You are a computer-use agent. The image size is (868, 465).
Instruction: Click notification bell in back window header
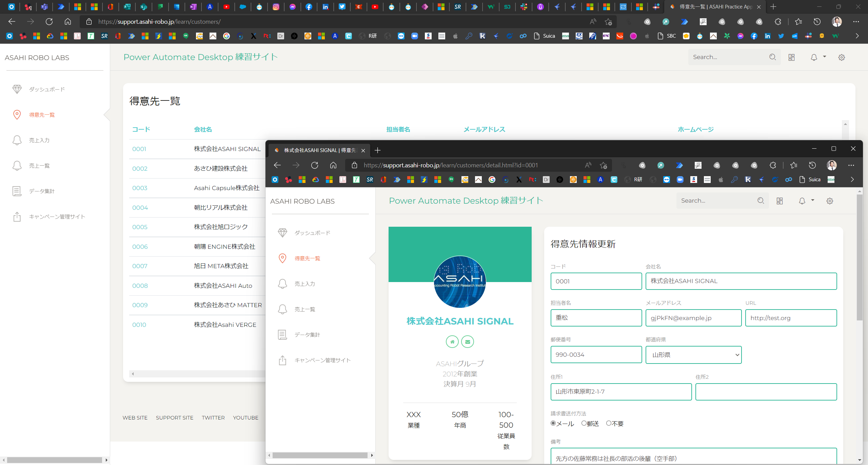tap(814, 57)
